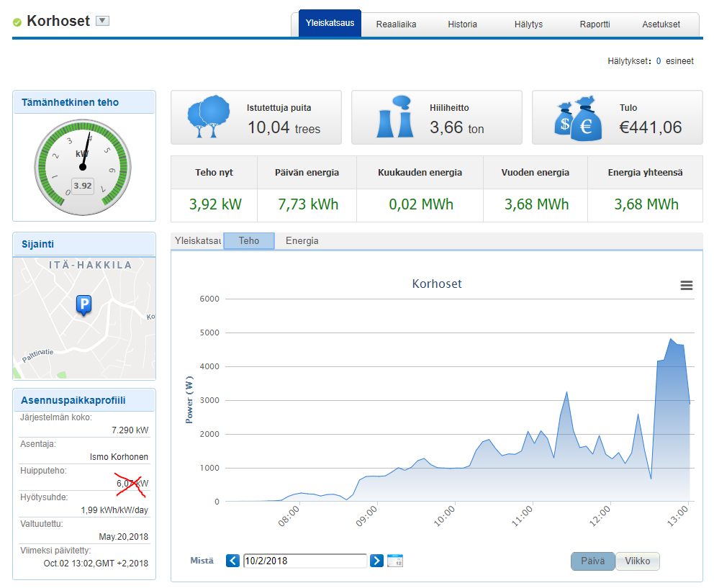This screenshot has width=714, height=588.
Task: Click the Sijainti panel header
Action: click(x=84, y=244)
